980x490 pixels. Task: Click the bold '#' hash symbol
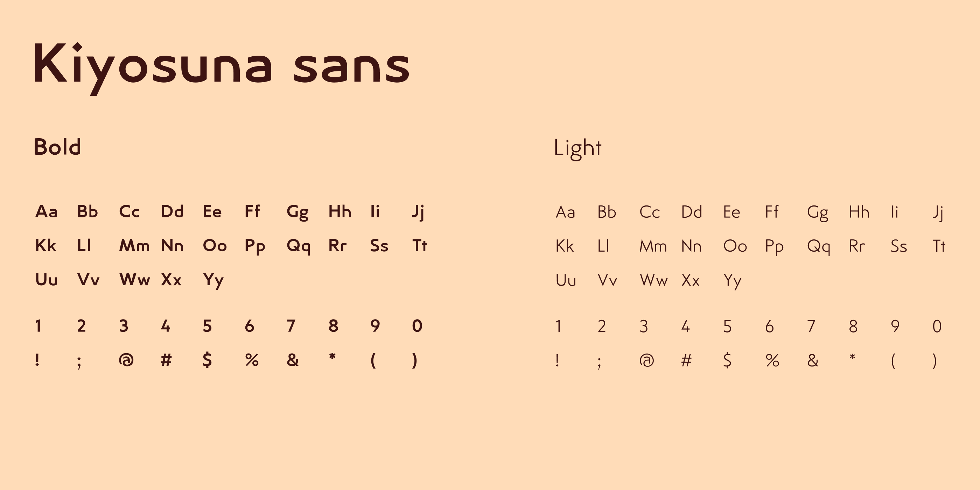point(166,360)
